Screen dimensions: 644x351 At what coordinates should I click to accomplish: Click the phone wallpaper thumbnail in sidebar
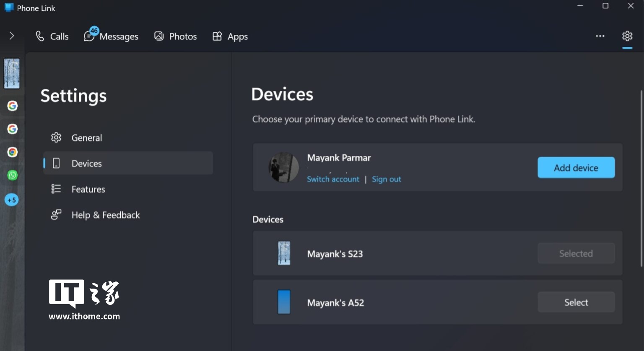[x=12, y=73]
